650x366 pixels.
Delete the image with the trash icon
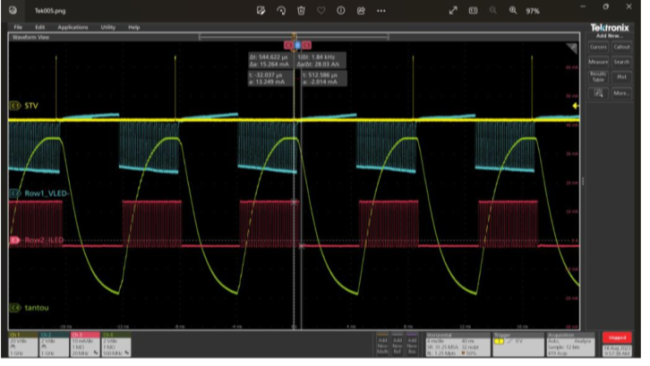coord(301,11)
